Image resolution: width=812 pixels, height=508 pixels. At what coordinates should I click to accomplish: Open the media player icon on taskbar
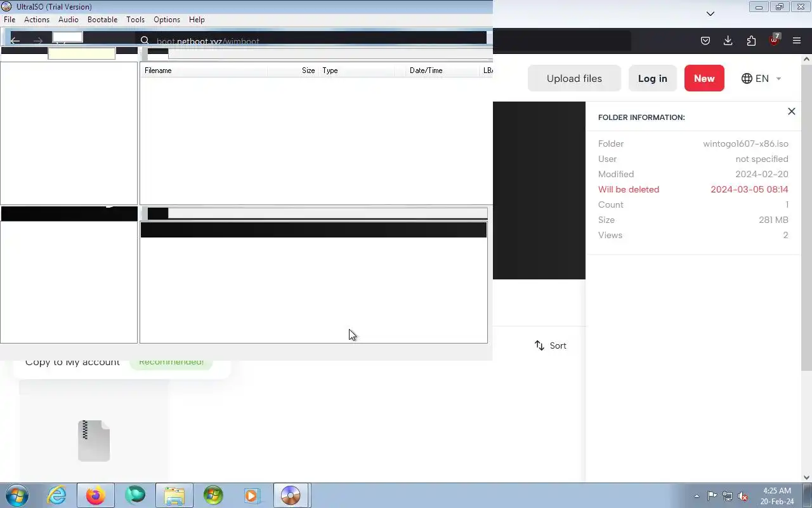pyautogui.click(x=252, y=495)
